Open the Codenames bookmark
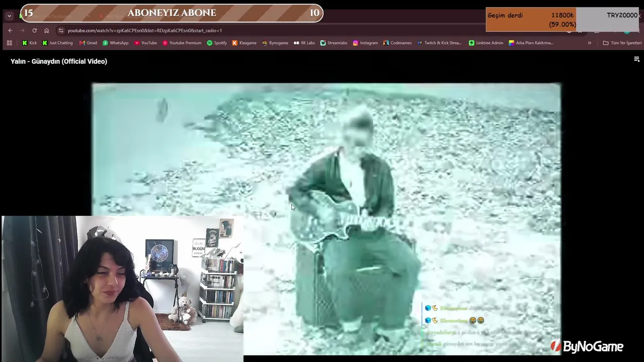This screenshot has width=644, height=362. click(397, 43)
